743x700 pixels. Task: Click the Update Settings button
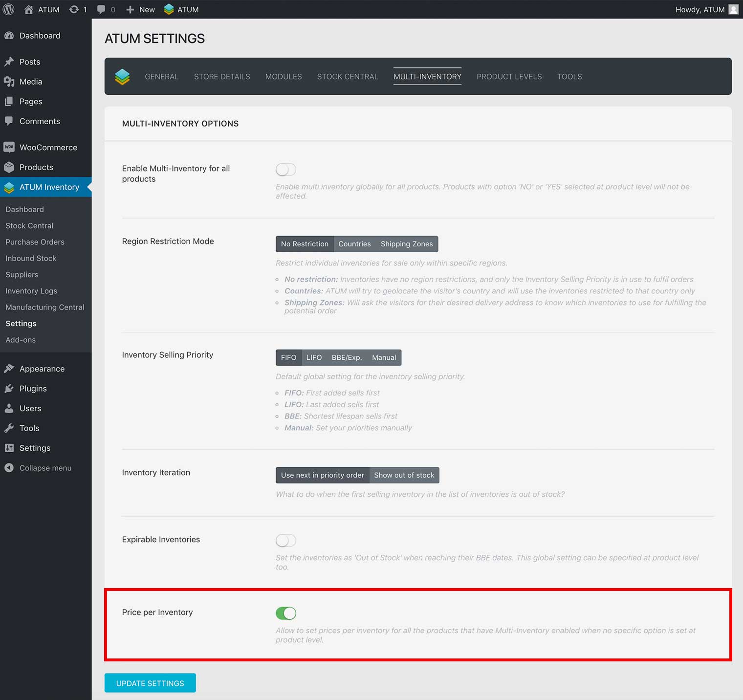pyautogui.click(x=150, y=683)
